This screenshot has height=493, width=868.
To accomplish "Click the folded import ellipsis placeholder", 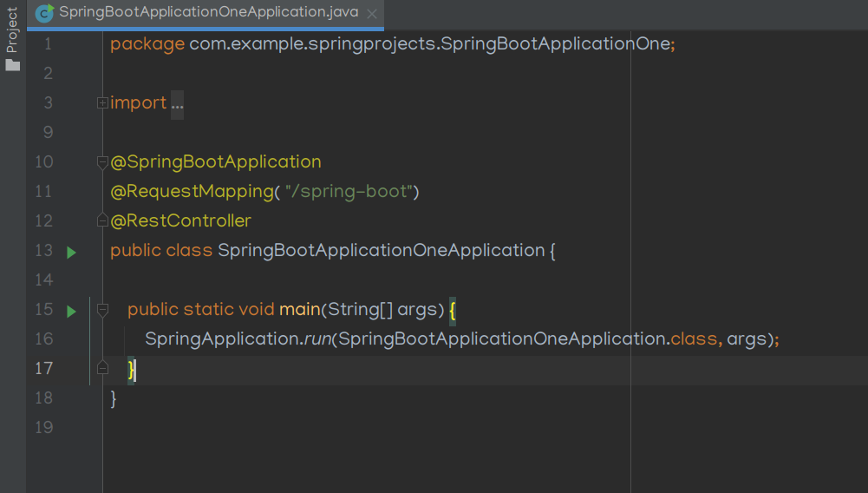I will [177, 104].
